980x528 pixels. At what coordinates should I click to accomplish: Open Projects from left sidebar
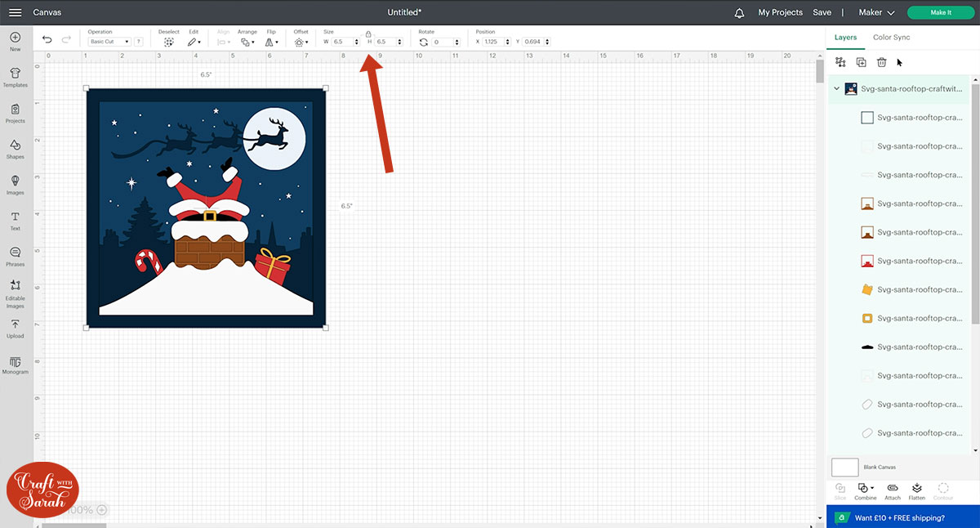tap(15, 113)
